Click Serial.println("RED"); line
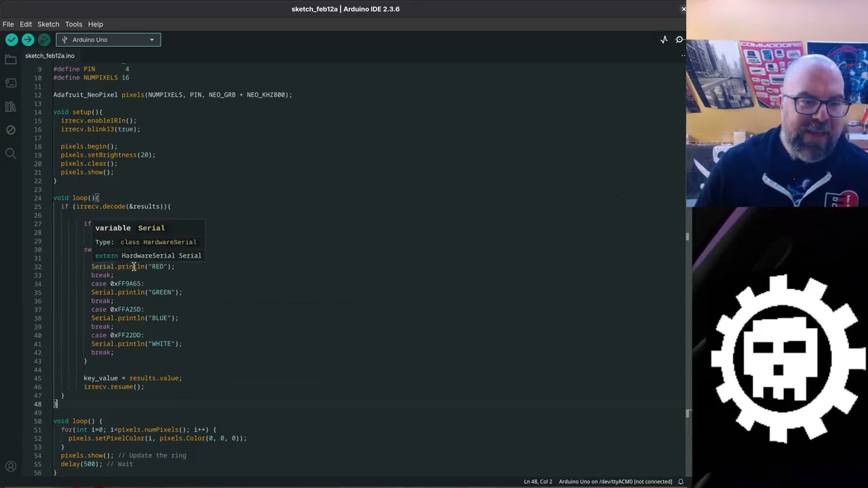This screenshot has width=868, height=488. pyautogui.click(x=133, y=266)
